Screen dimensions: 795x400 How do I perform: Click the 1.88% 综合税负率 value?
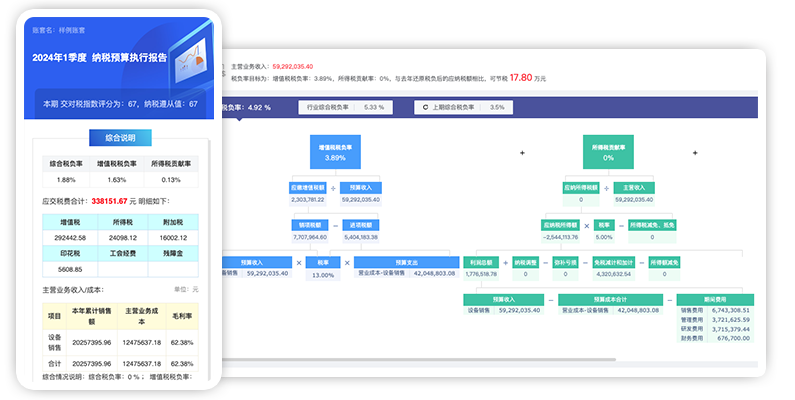66,180
